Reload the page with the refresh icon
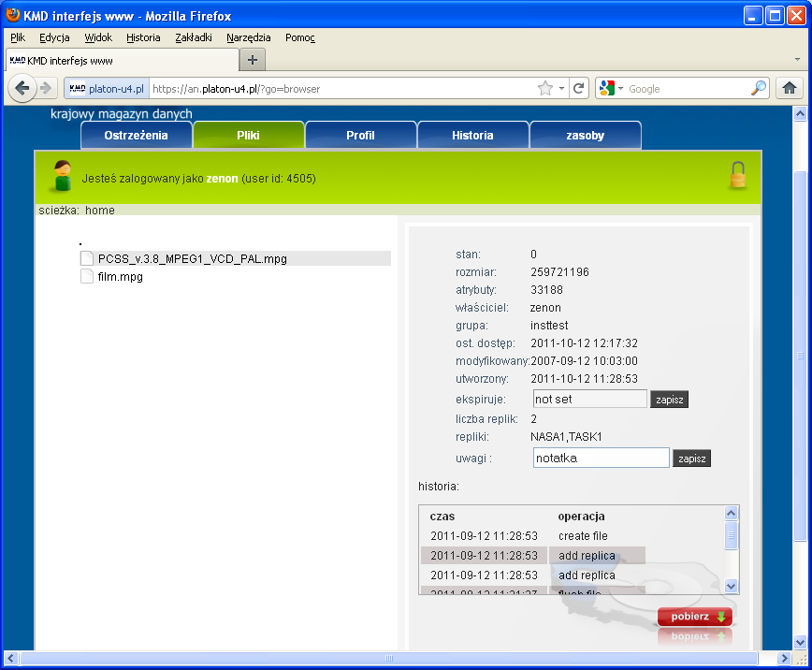 (578, 89)
